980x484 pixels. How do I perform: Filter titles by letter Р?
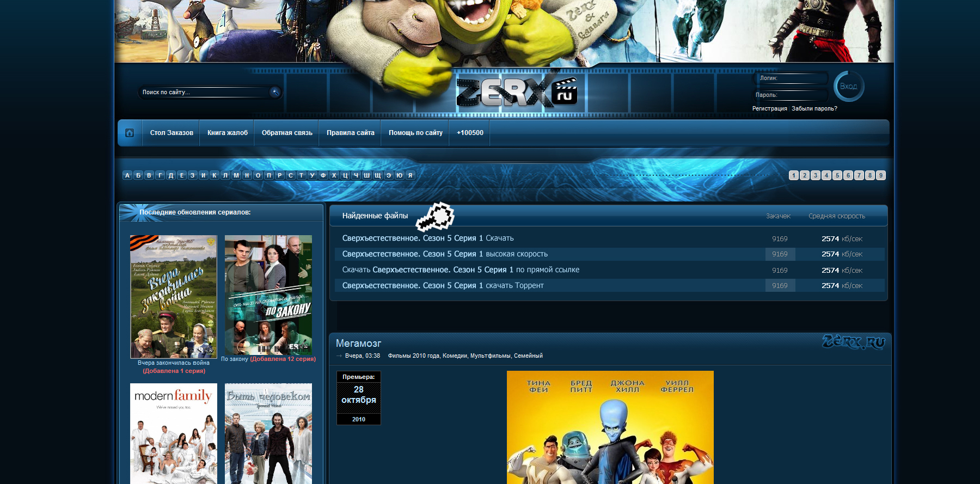click(x=280, y=175)
